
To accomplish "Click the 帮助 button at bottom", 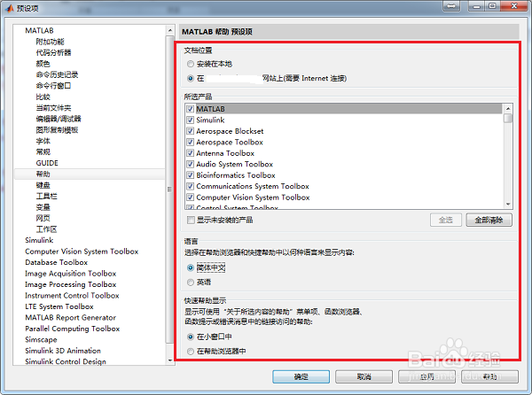I will (490, 376).
